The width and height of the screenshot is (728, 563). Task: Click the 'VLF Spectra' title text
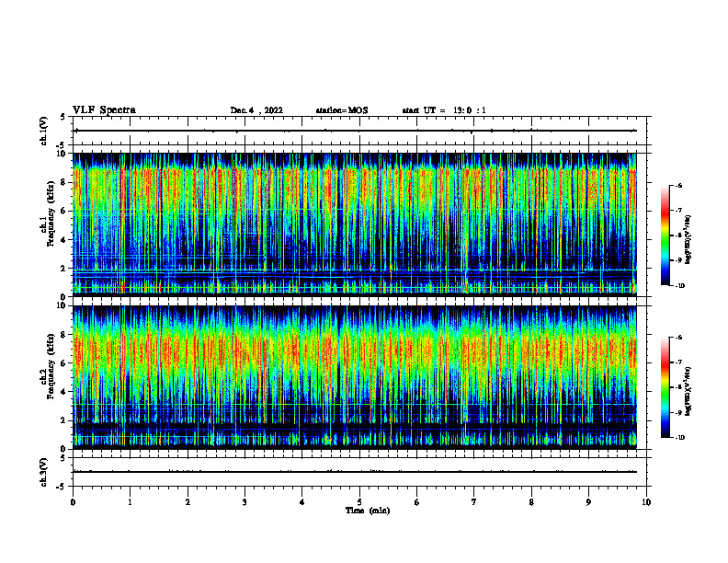(x=104, y=110)
